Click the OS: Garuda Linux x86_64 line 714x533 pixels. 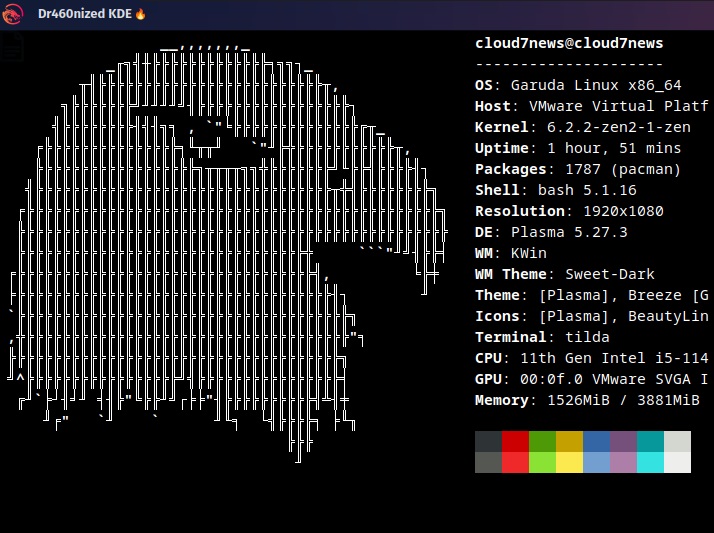[x=578, y=85]
